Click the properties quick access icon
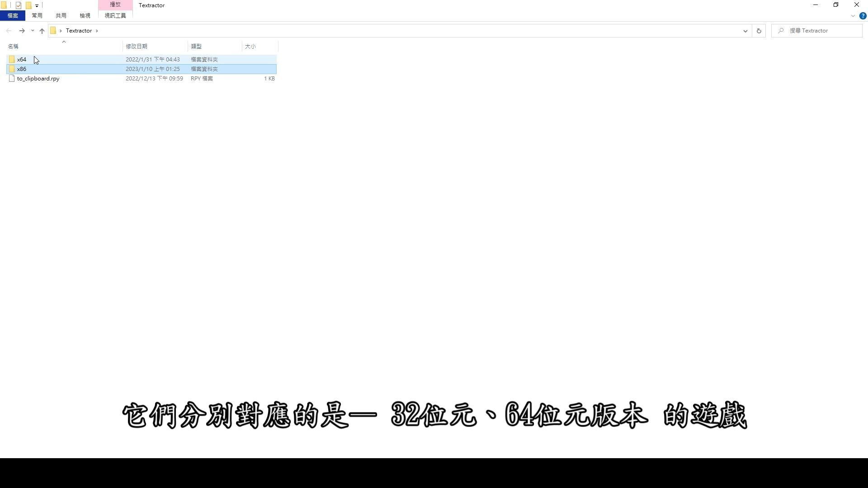The width and height of the screenshot is (868, 488). 19,5
